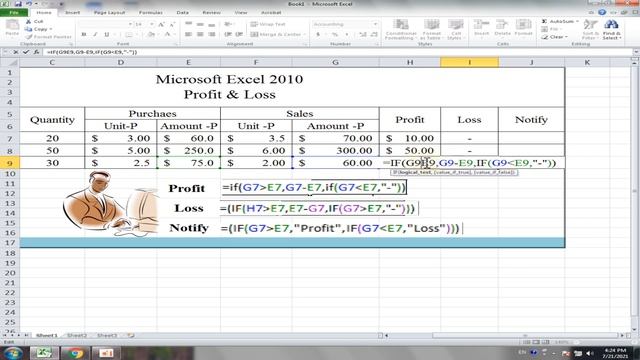Apply Bottom Align

pyautogui.click(x=211, y=24)
